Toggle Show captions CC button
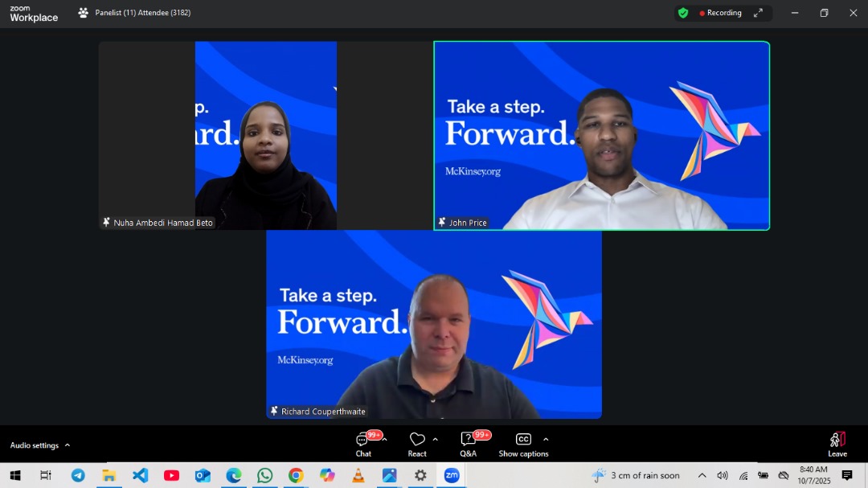Viewport: 868px width, 488px height. tap(523, 445)
